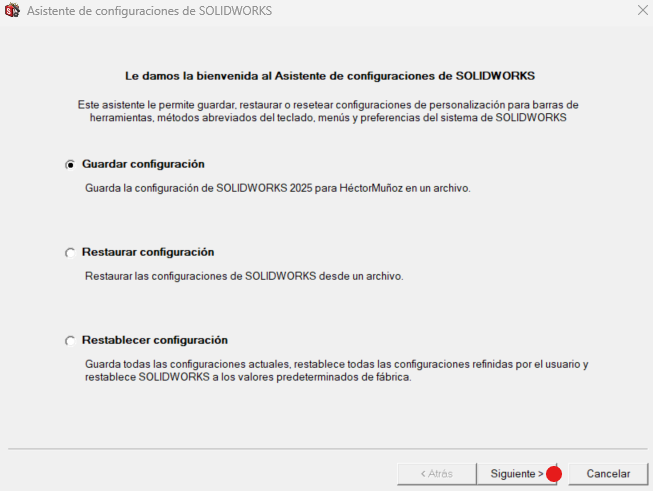This screenshot has height=491, width=653.
Task: Click the 'Guardar configuración' label text
Action: 143,164
